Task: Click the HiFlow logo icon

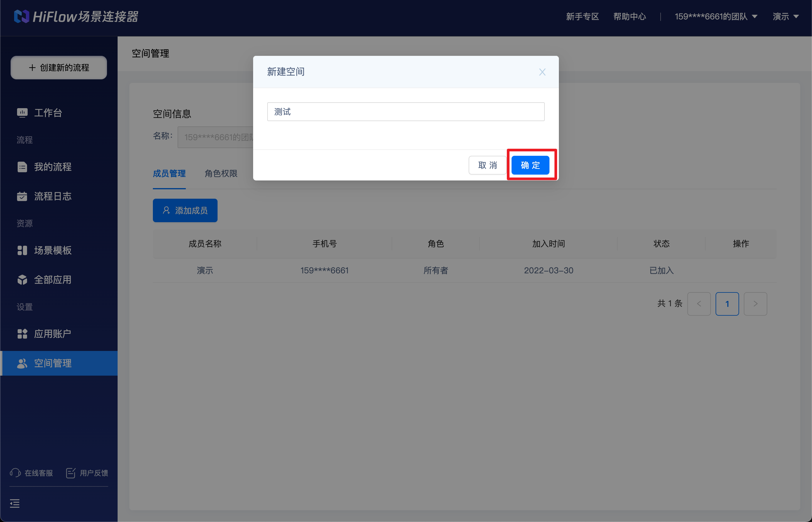Action: click(22, 16)
